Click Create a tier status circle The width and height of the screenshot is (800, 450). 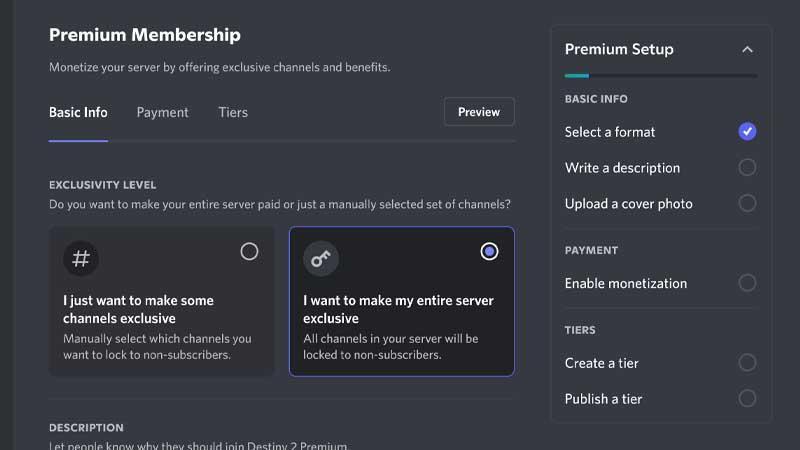[x=747, y=363]
